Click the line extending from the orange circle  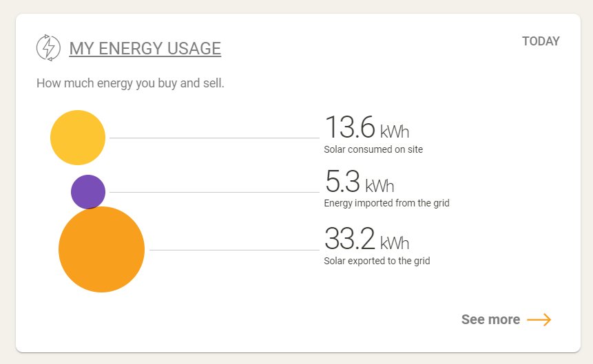tap(233, 250)
